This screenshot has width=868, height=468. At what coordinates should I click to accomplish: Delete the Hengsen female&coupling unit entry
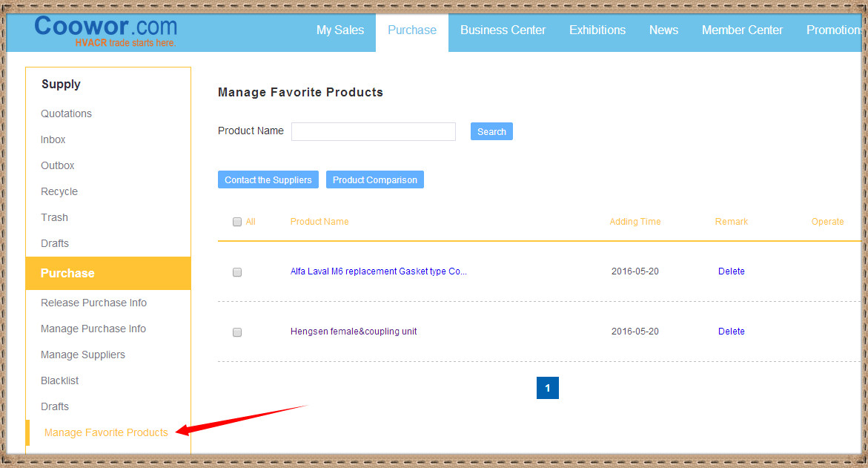pos(731,332)
